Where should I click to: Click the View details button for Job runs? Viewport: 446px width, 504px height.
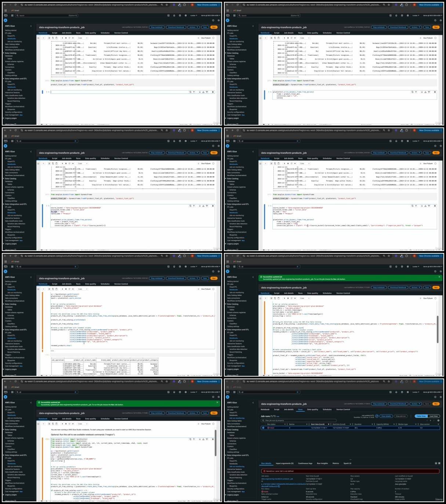tap(386, 416)
